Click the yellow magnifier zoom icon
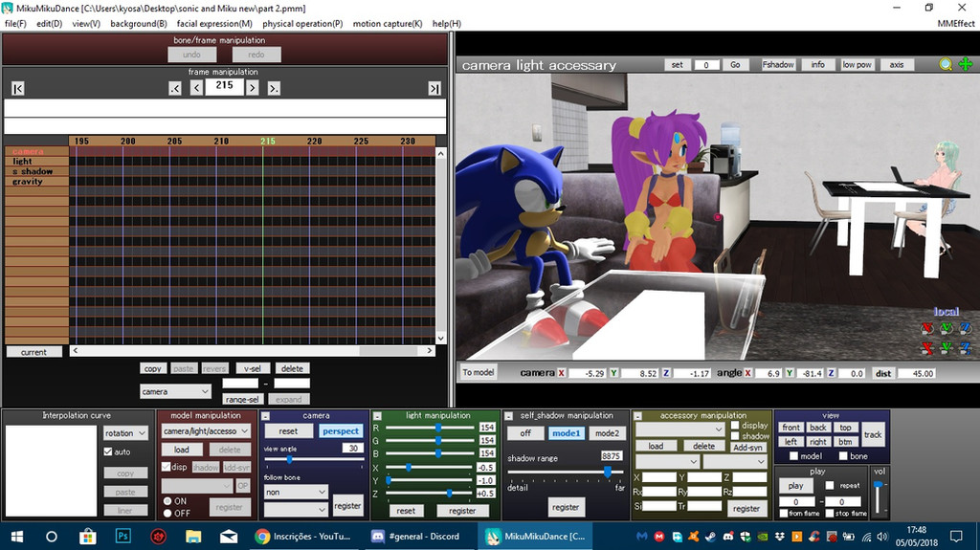The width and height of the screenshot is (980, 550). click(x=946, y=64)
